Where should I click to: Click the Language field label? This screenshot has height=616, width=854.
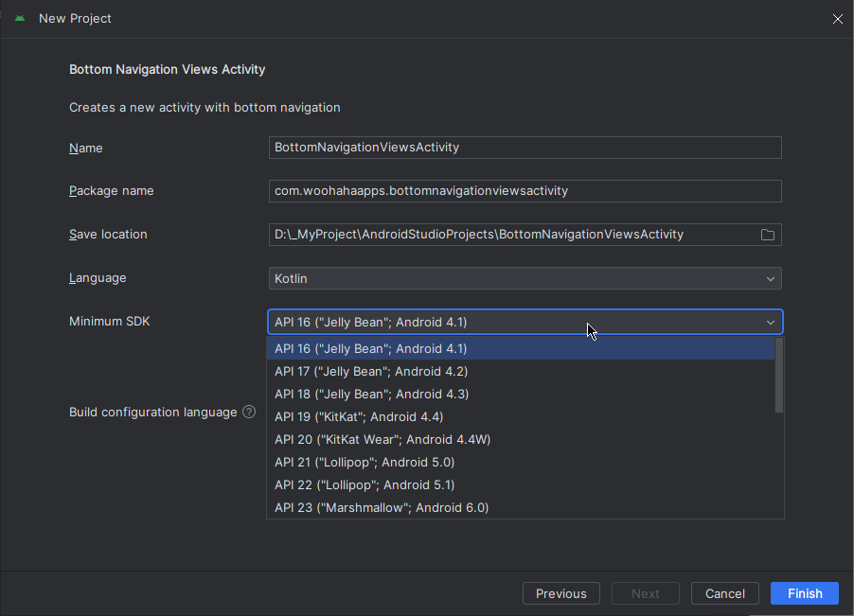click(98, 277)
